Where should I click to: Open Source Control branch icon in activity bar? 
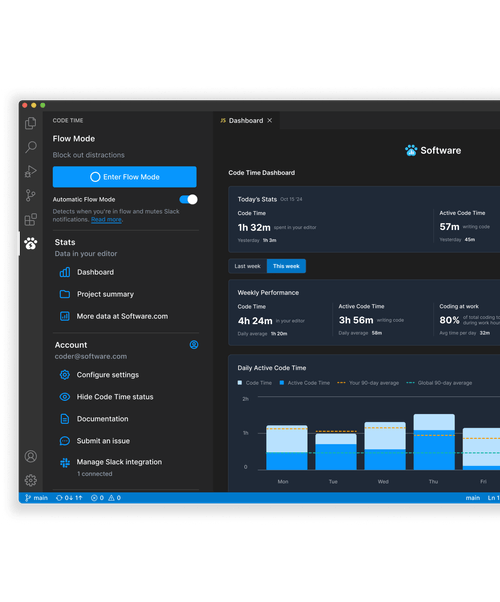tap(31, 195)
